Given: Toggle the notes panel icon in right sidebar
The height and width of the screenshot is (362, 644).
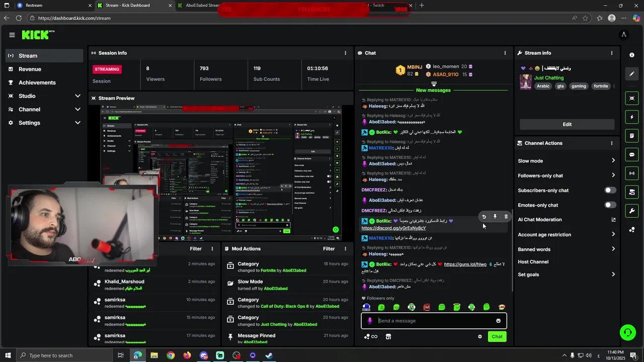Looking at the screenshot, I should (632, 136).
